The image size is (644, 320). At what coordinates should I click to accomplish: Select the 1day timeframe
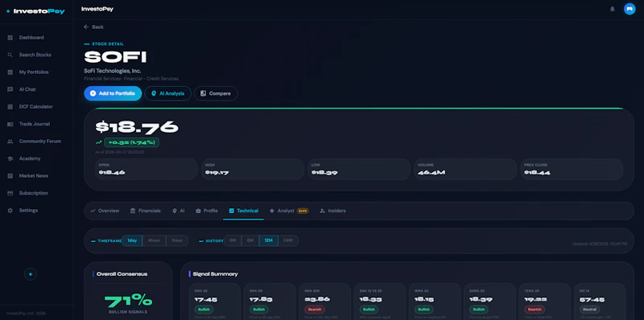132,241
